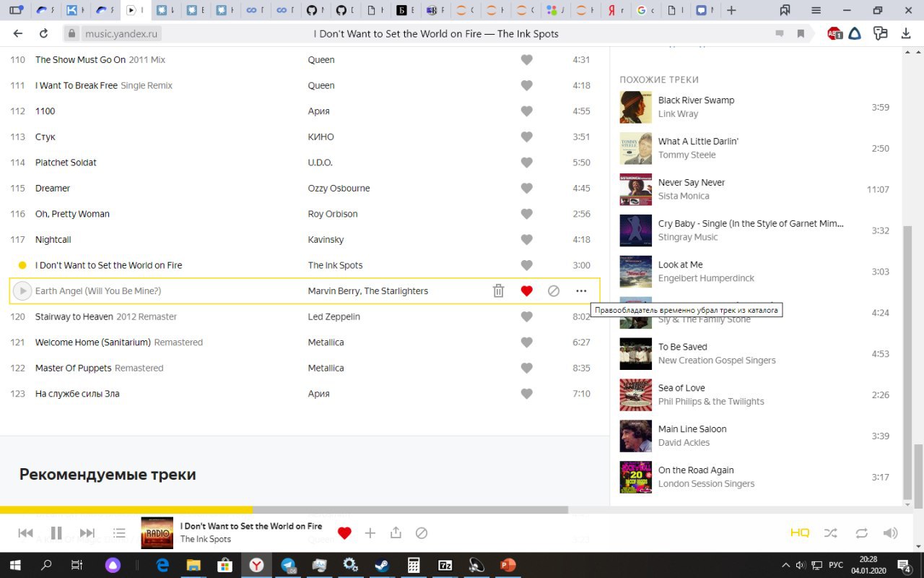Reload the Yandex Music page
This screenshot has width=924, height=578.
click(x=44, y=34)
